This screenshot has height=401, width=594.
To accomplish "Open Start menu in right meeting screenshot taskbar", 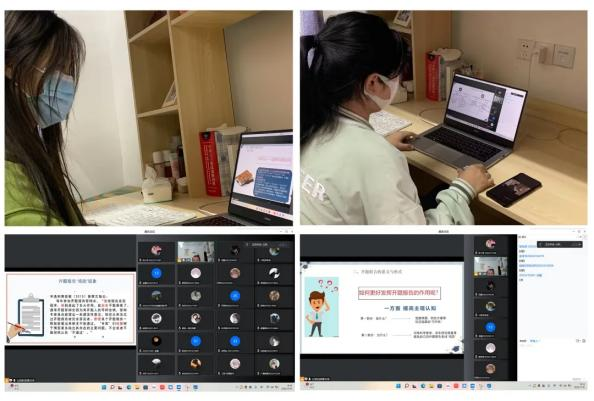I will click(x=399, y=386).
